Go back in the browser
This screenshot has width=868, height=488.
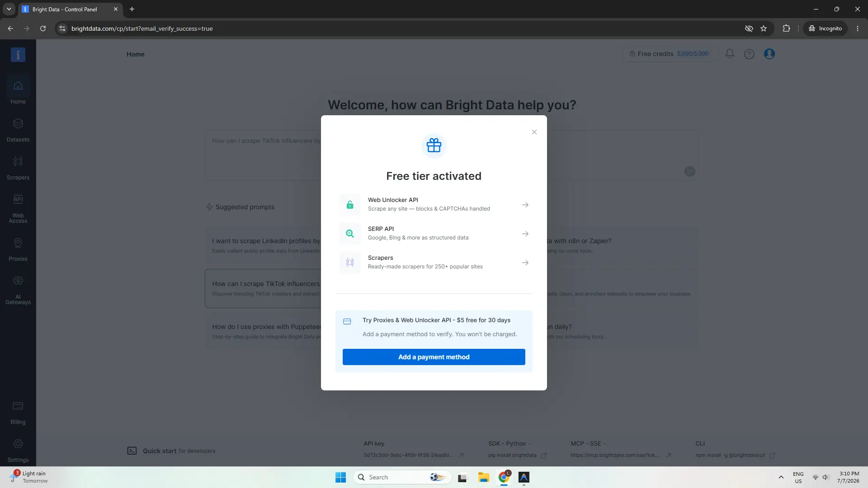10,28
